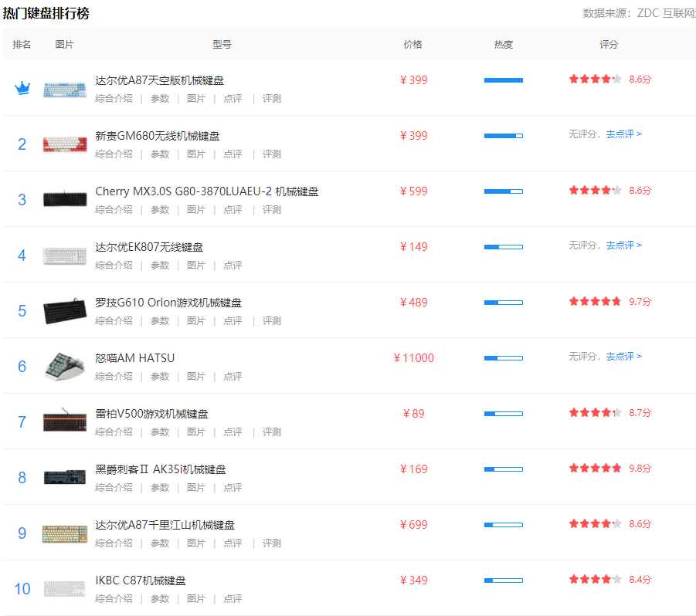The image size is (696, 616).
Task: Open 评测 link under Cherry MX3.0S
Action: point(271,210)
